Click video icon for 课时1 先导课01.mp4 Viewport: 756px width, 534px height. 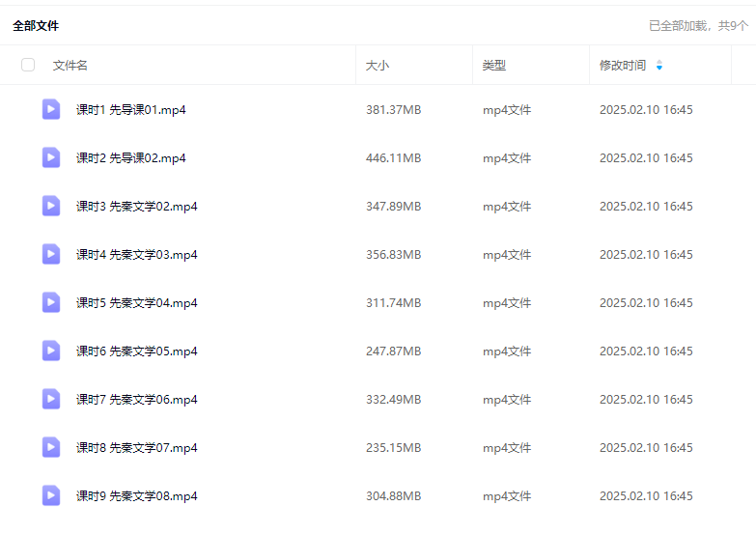point(51,109)
